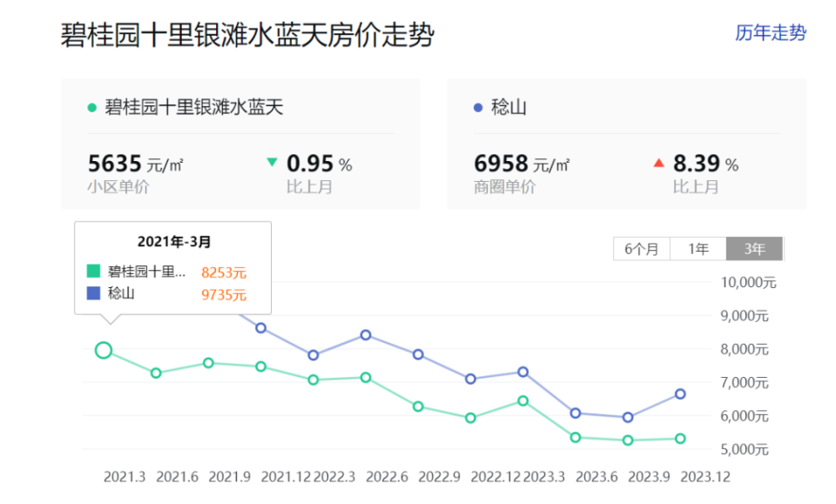The width and height of the screenshot is (836, 504).
Task: Click the 8,000元 y-axis label
Action: (745, 350)
